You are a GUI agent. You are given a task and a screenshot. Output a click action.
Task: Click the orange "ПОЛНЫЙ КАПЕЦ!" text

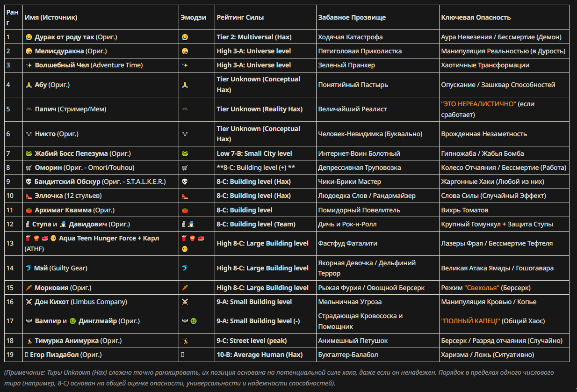tap(471, 321)
